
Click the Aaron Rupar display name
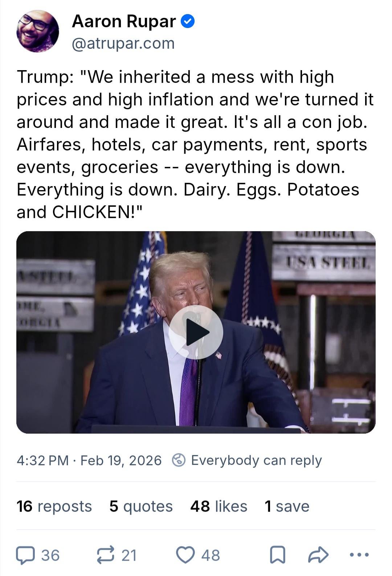click(x=124, y=21)
